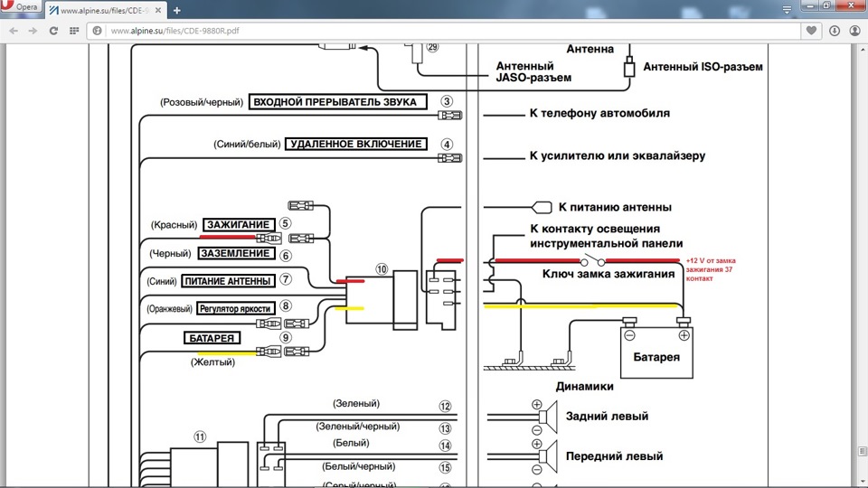Close the alpine.su tab
868x488 pixels.
pos(157,10)
